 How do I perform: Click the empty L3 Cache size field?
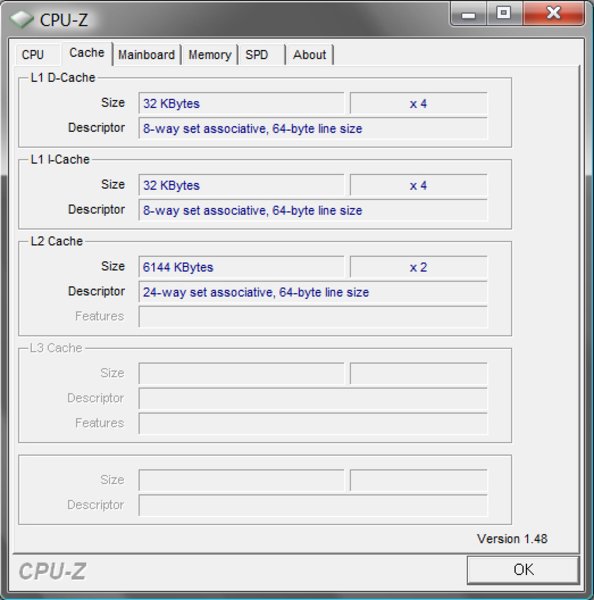click(x=241, y=373)
